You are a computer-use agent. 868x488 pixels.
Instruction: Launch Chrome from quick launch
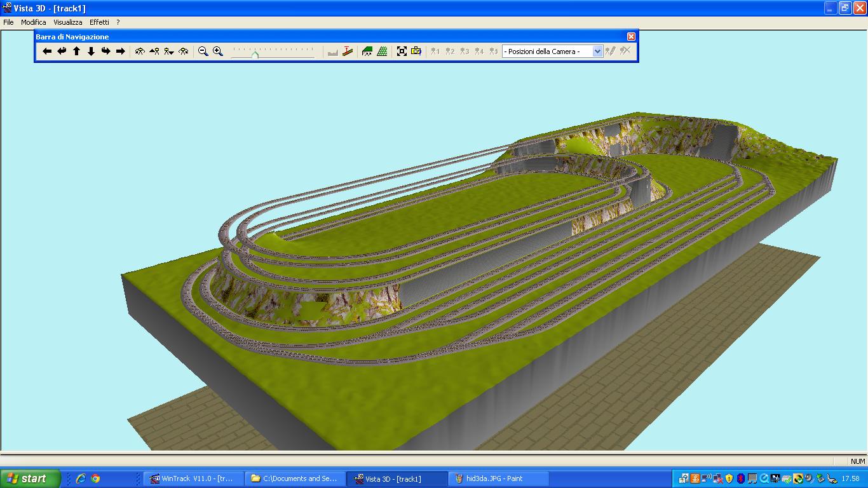tap(95, 478)
